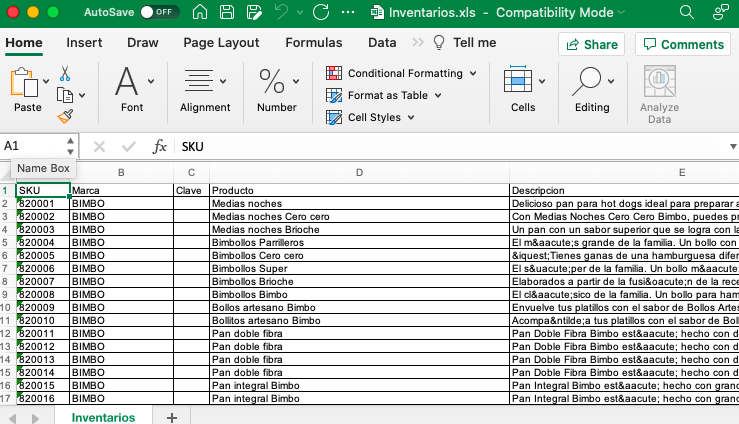This screenshot has height=424, width=739.
Task: Go to the Formulas tab
Action: point(313,43)
